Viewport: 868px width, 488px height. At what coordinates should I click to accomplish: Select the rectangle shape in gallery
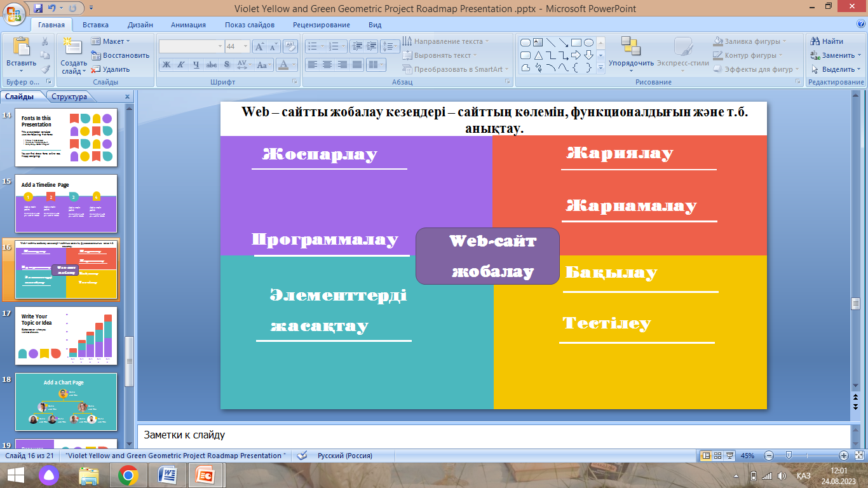[x=576, y=43]
